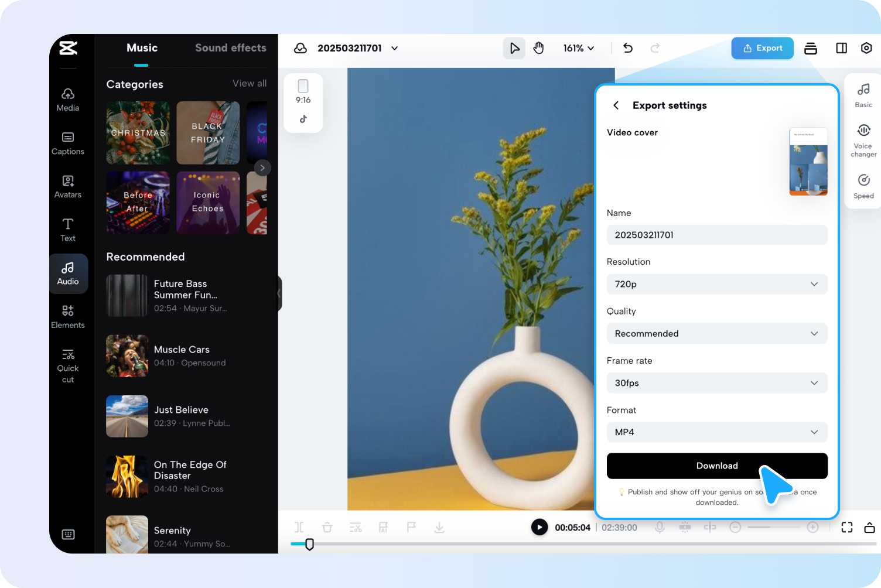Click the Name input field

[x=717, y=235]
